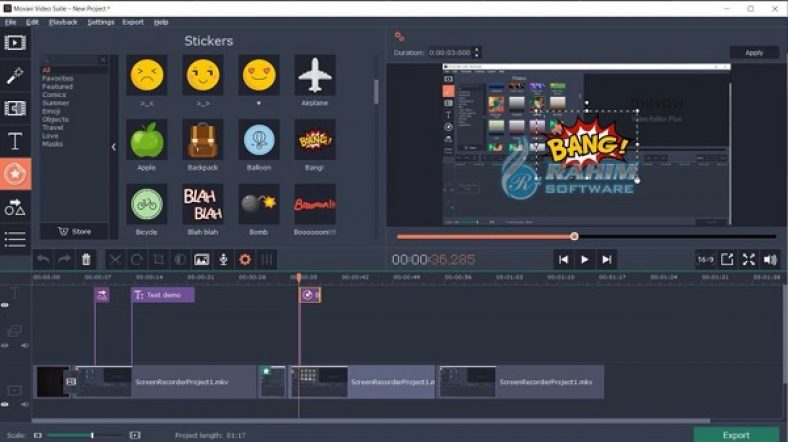Open the 16:9 aspect ratio dropdown
This screenshot has width=788, height=442.
pos(705,259)
